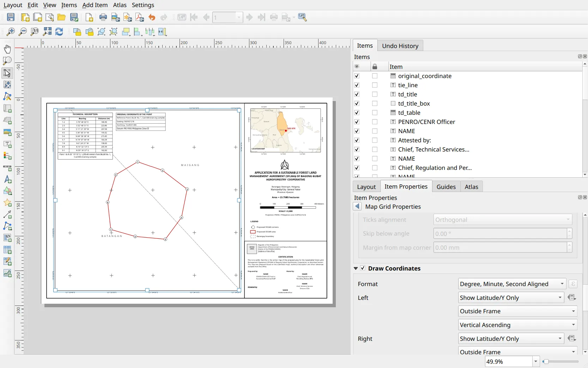Click the Print Layout icon
This screenshot has height=368, width=588.
click(x=103, y=17)
